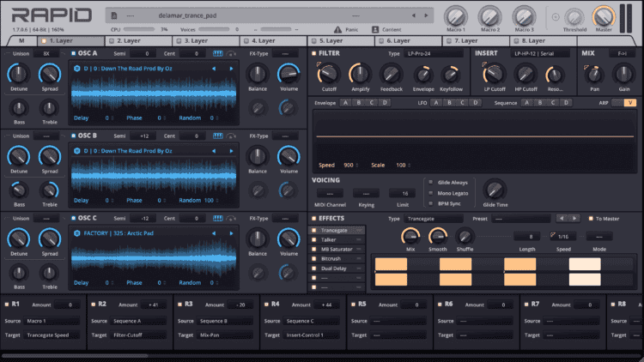
Task: Click the preset name delamar_trance_pad
Action: click(x=187, y=15)
